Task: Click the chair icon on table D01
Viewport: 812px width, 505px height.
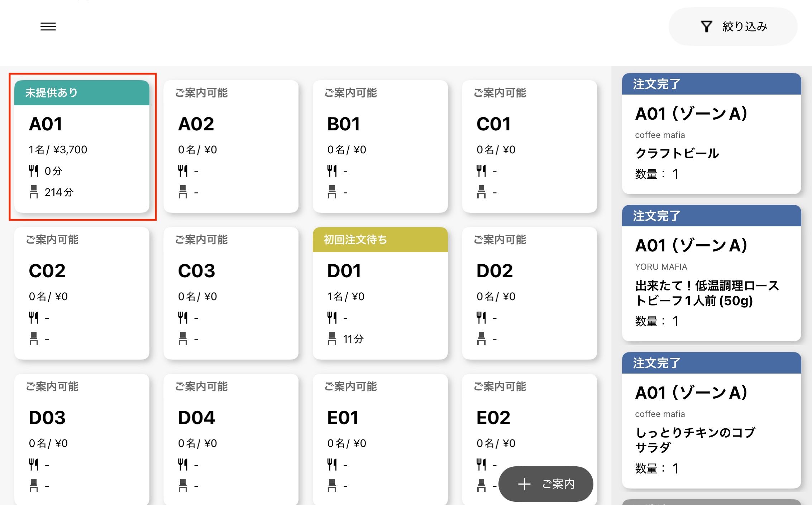Action: 332,339
